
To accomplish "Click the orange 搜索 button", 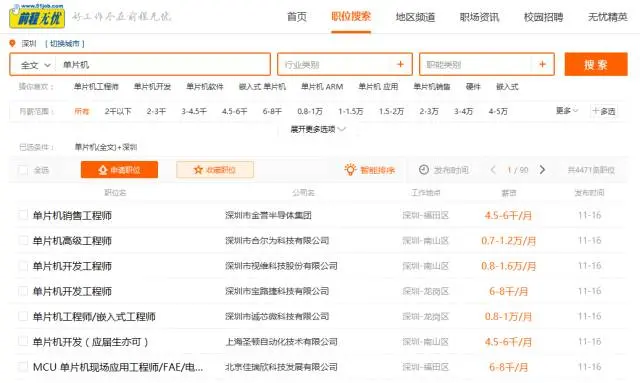I will pos(596,64).
